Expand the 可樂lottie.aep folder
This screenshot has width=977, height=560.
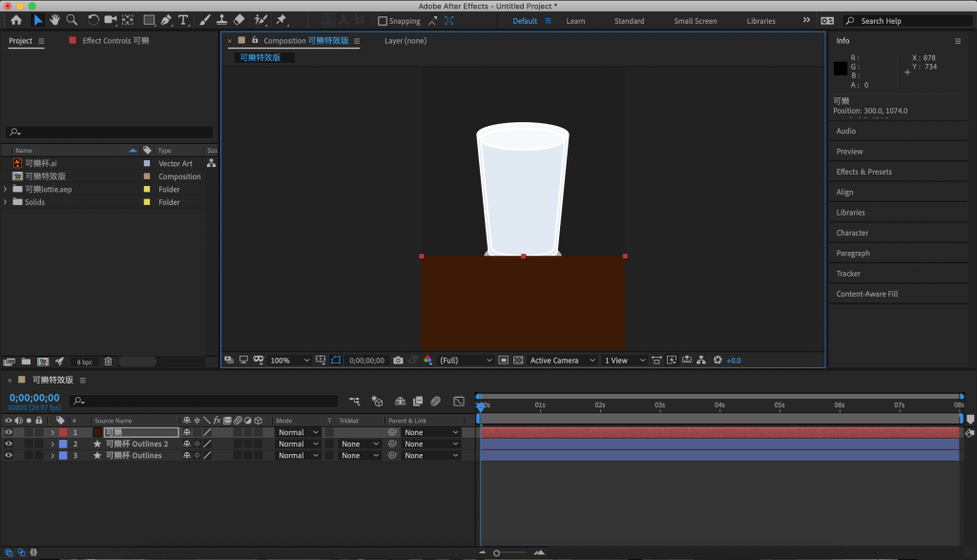tap(6, 189)
